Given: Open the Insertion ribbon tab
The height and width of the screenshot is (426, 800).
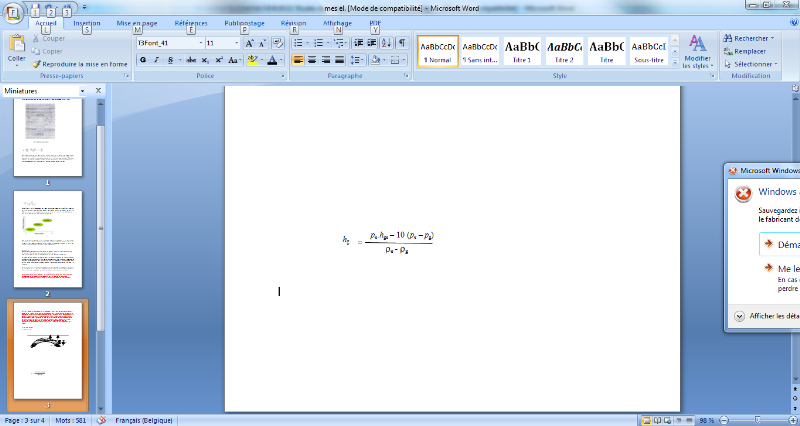Looking at the screenshot, I should coord(87,21).
